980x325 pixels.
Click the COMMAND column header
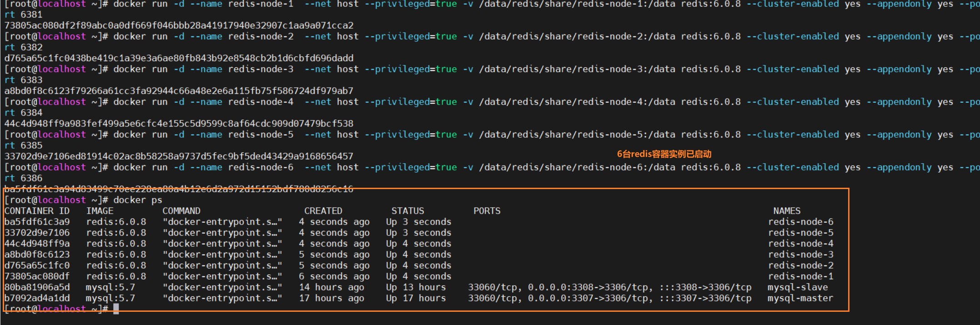181,211
